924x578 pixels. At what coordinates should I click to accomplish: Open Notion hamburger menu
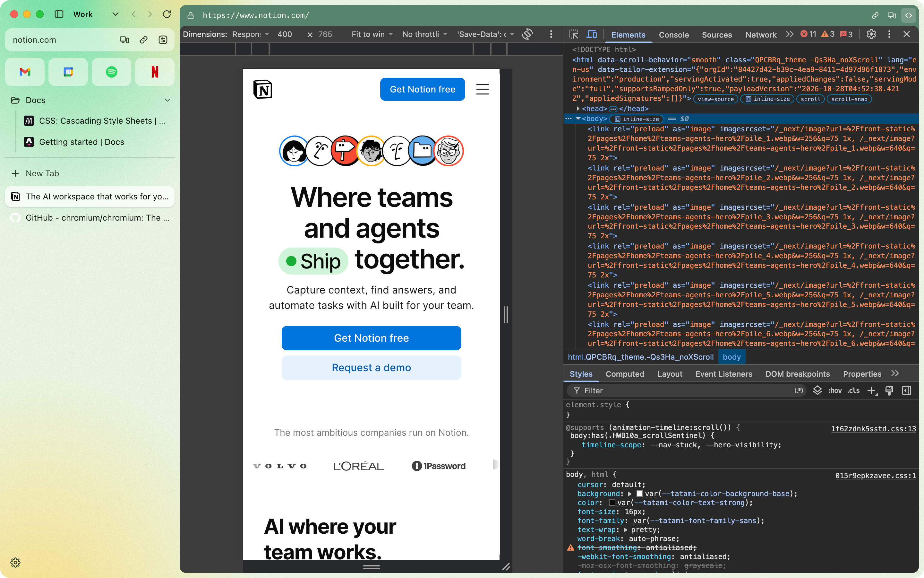483,89
